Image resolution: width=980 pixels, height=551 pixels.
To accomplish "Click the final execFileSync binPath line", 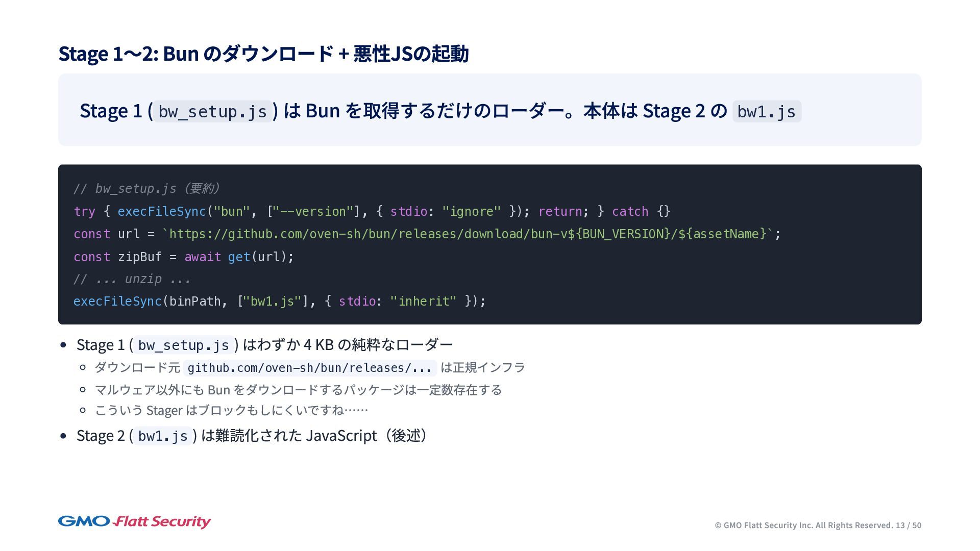I will point(279,302).
